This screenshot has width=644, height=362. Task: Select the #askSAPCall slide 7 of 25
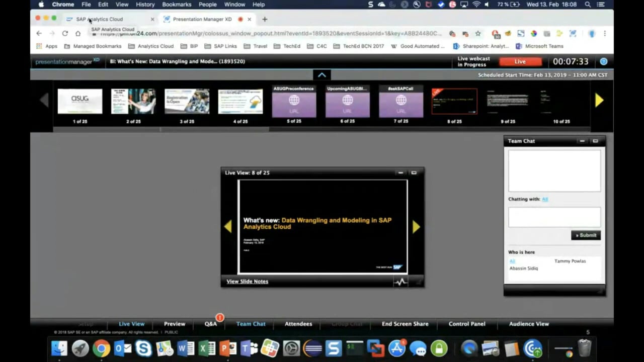(x=401, y=102)
